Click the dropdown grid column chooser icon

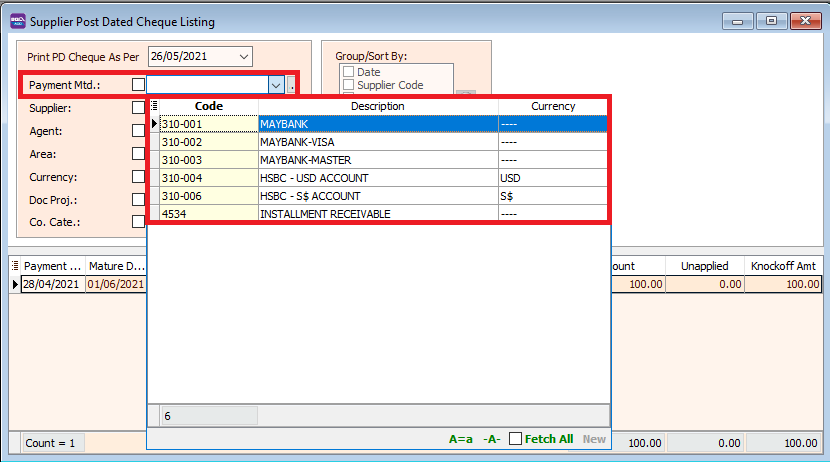154,106
